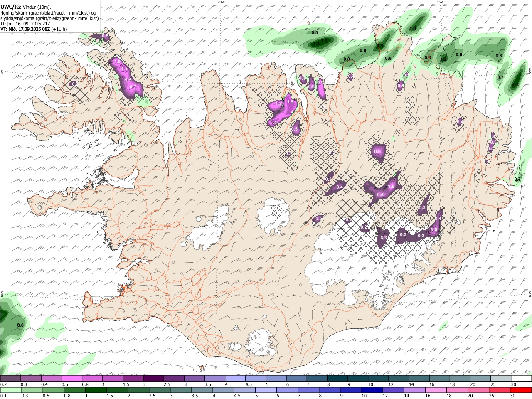Pick snow scale swatch between 4 and 4.5
Image resolution: width=532 pixels, height=399 pixels.
(x=235, y=379)
